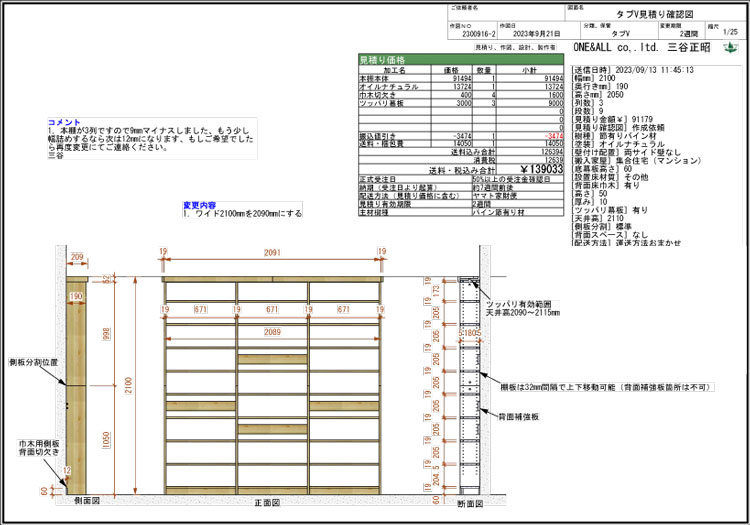750x525 pixels.
Task: Select the [奥行きmm] 190 spec line
Action: pos(600,86)
